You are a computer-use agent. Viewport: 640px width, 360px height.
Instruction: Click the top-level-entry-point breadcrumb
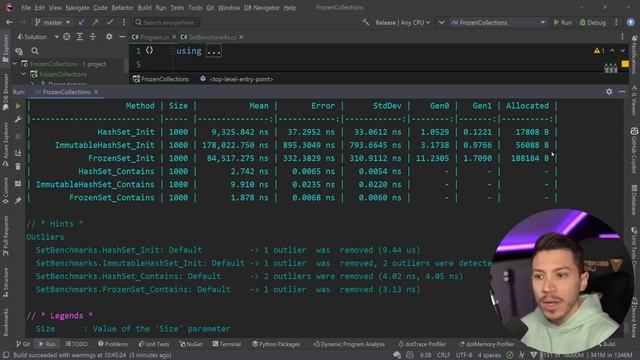pyautogui.click(x=237, y=79)
